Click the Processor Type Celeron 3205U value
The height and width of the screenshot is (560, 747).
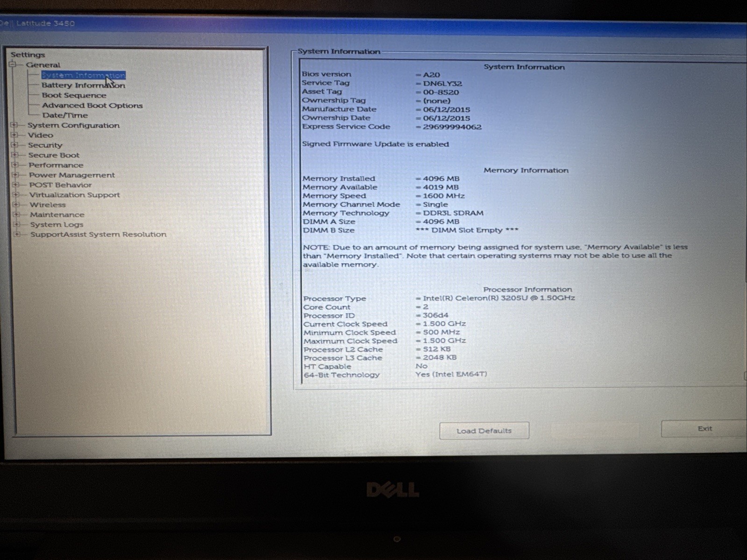point(498,298)
